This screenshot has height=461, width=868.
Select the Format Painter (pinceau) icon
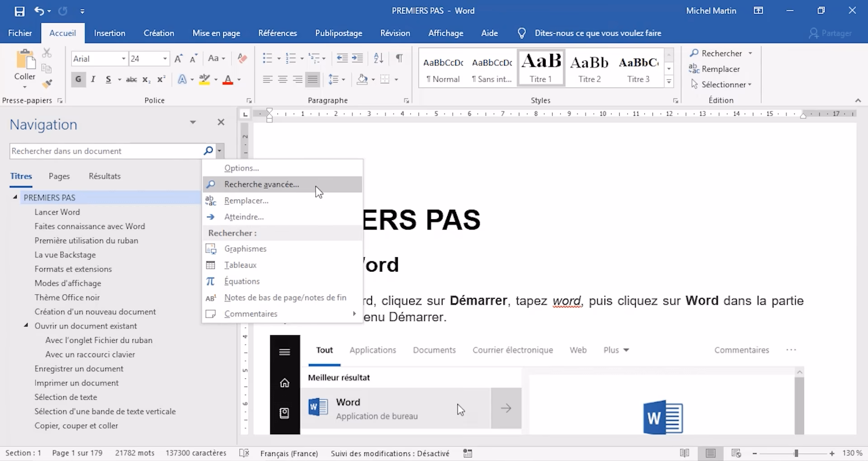tap(47, 84)
